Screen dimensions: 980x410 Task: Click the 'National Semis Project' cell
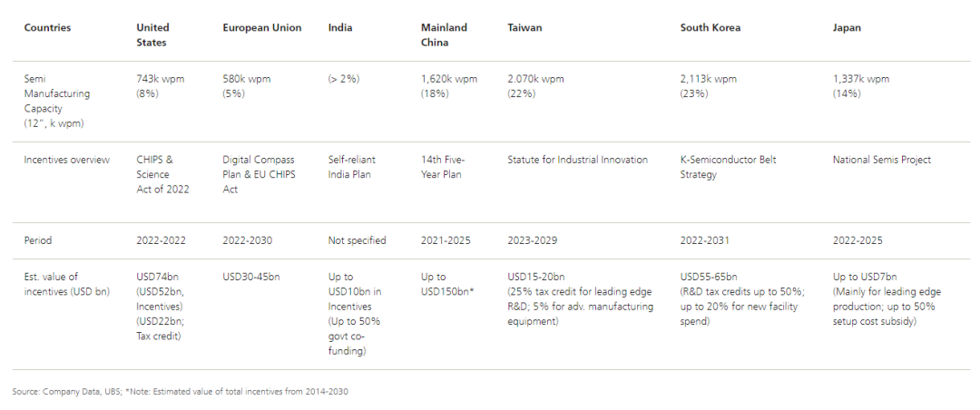[x=881, y=160]
